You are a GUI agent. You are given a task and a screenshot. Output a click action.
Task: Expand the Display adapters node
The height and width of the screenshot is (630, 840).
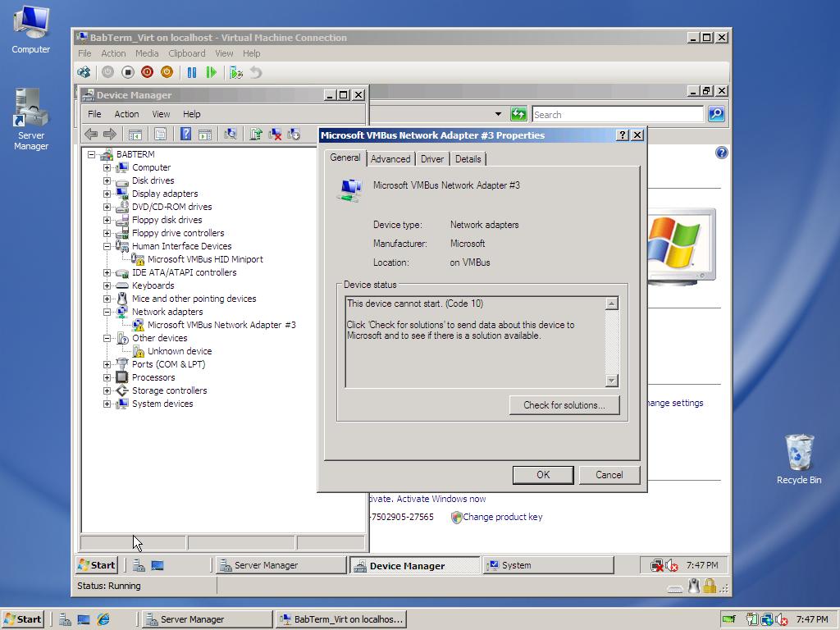(x=107, y=194)
